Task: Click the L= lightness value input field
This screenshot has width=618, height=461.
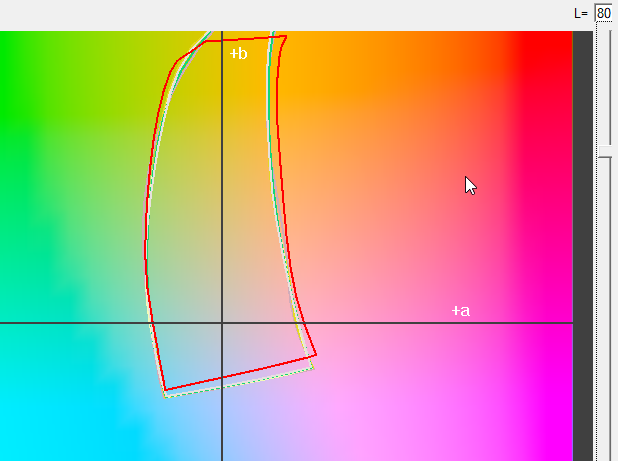Action: click(x=603, y=13)
